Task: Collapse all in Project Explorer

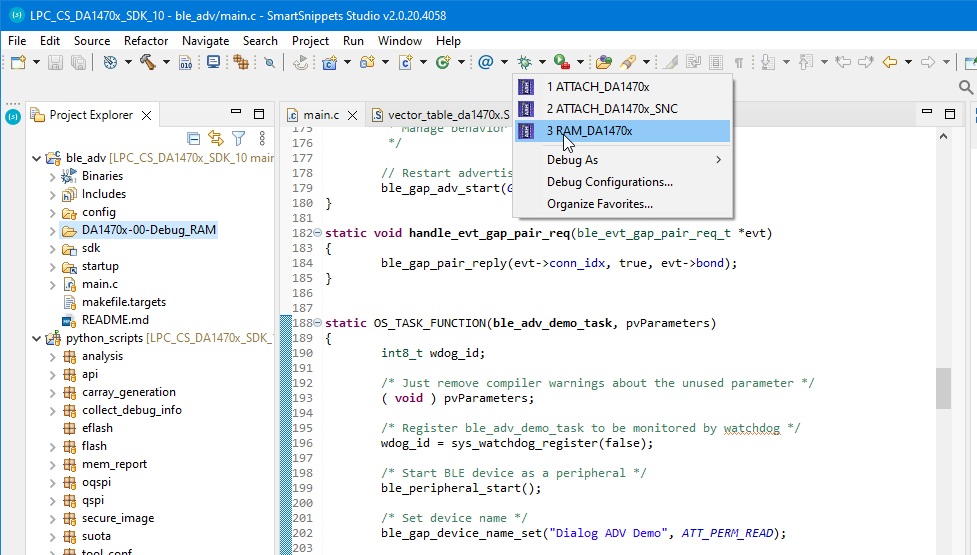Action: point(194,138)
